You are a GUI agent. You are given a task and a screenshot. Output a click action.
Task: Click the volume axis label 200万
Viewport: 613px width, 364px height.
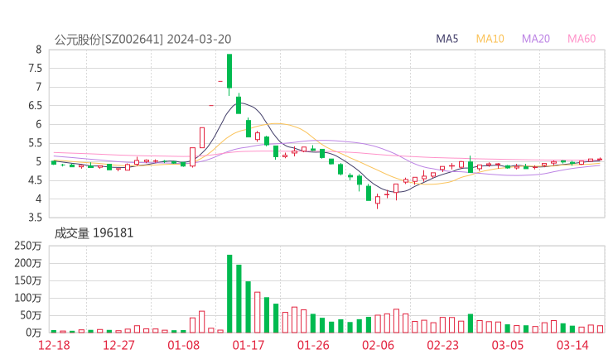click(x=28, y=263)
